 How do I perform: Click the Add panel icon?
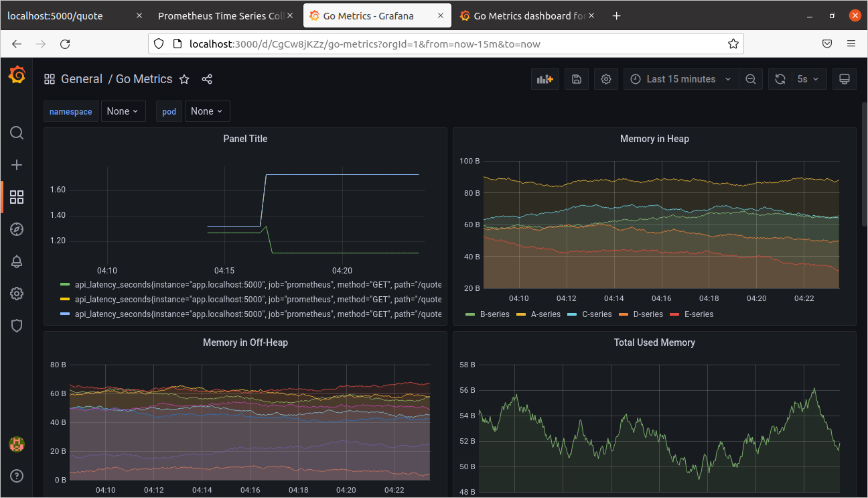[545, 79]
